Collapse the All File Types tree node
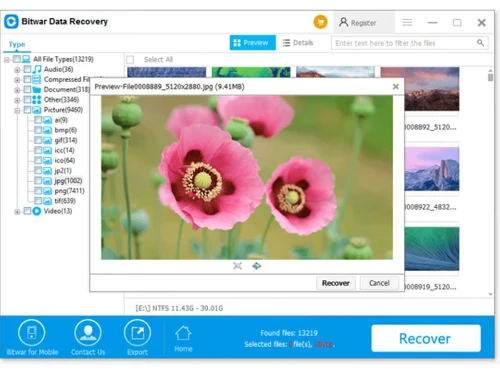This screenshot has width=500, height=375. pyautogui.click(x=7, y=60)
